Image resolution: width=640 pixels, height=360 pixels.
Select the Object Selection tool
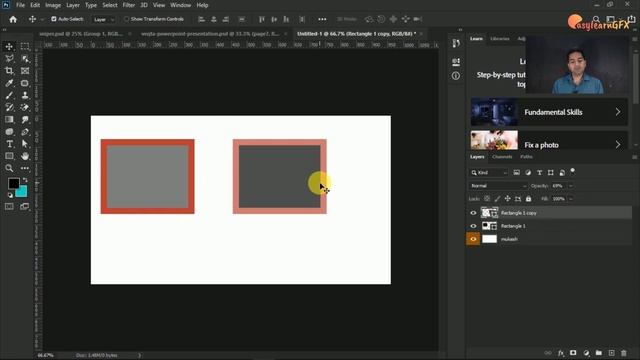pyautogui.click(x=25, y=59)
